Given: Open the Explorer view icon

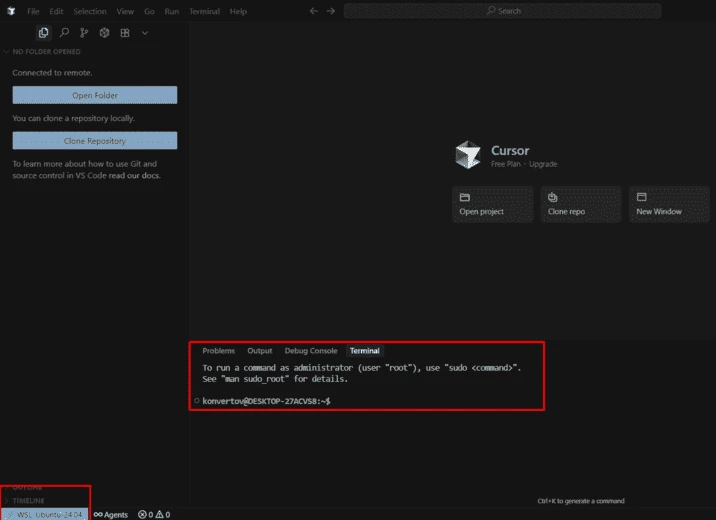Looking at the screenshot, I should (43, 33).
